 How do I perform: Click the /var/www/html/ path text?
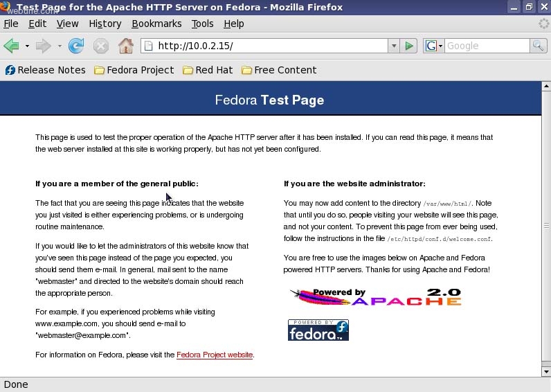(x=448, y=204)
